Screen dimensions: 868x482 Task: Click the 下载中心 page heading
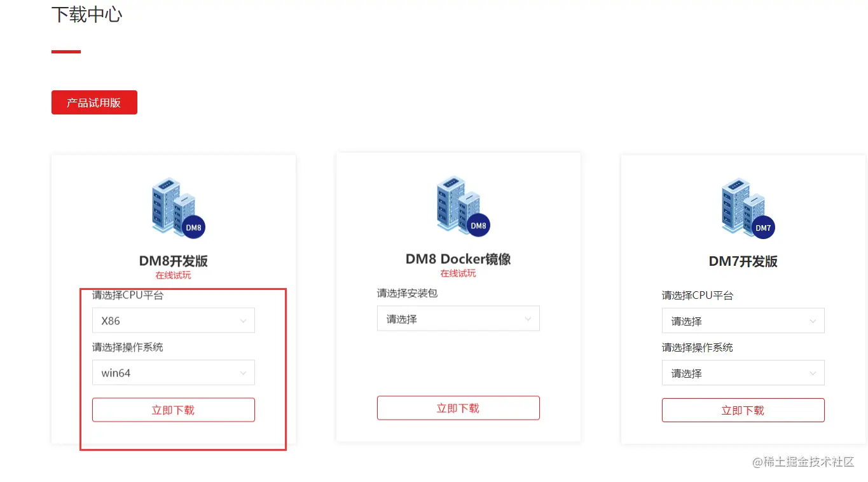point(86,14)
